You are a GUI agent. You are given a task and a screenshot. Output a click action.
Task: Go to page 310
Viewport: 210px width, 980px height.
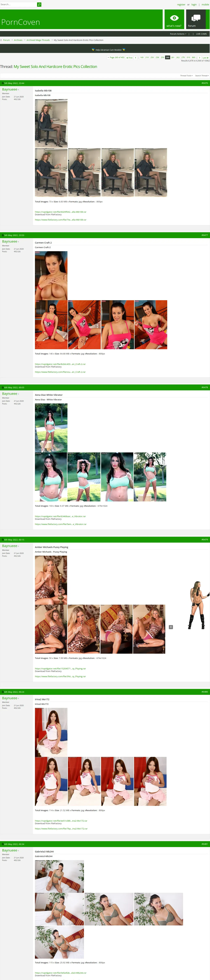(x=188, y=57)
